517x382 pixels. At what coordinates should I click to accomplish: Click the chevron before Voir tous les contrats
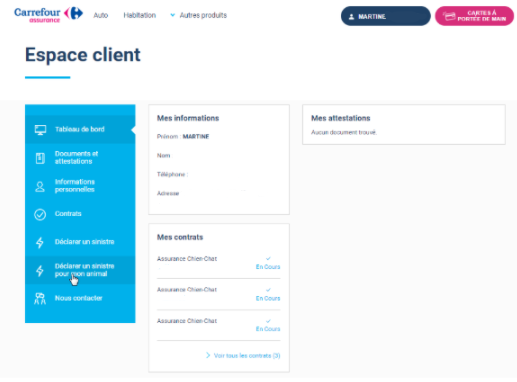208,355
